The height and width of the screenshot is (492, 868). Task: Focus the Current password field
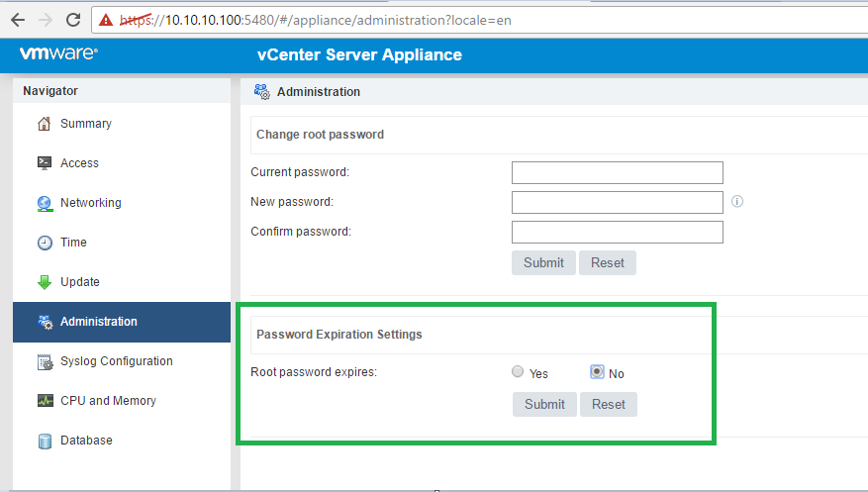(618, 172)
